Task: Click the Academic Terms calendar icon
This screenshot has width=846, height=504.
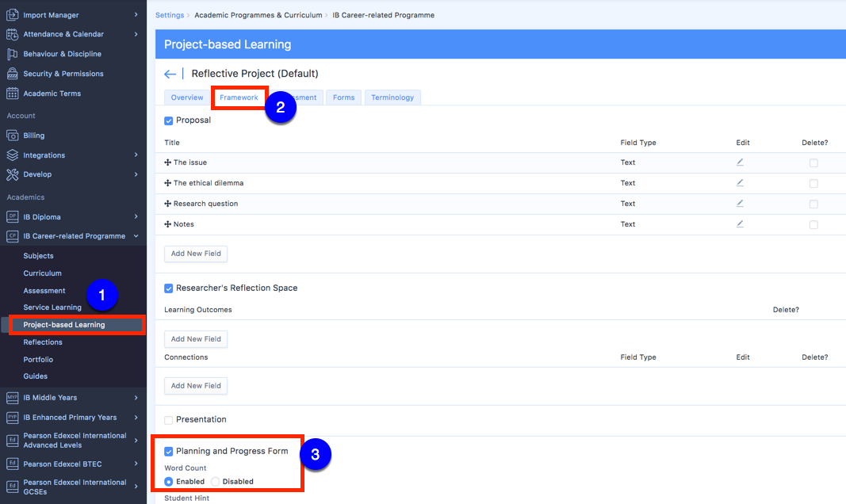Action: coord(12,94)
